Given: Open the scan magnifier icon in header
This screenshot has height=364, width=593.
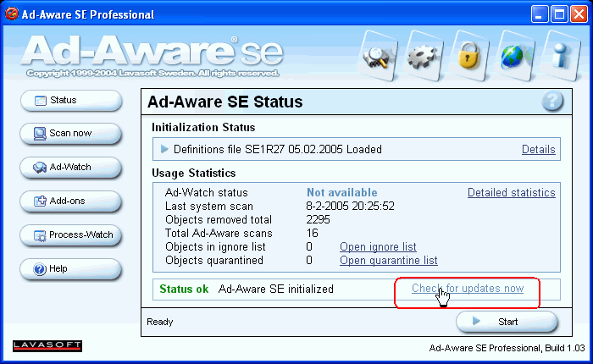Looking at the screenshot, I should (376, 57).
